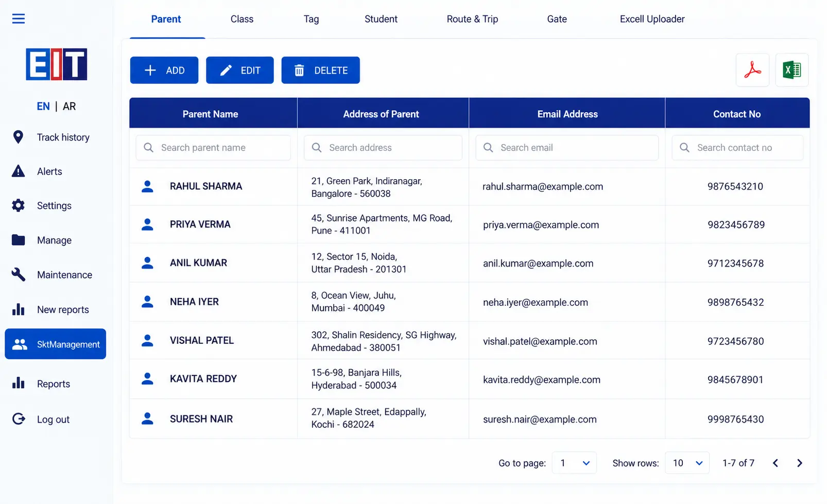This screenshot has height=504, width=827.
Task: Focus the Search parent name field
Action: (x=213, y=148)
